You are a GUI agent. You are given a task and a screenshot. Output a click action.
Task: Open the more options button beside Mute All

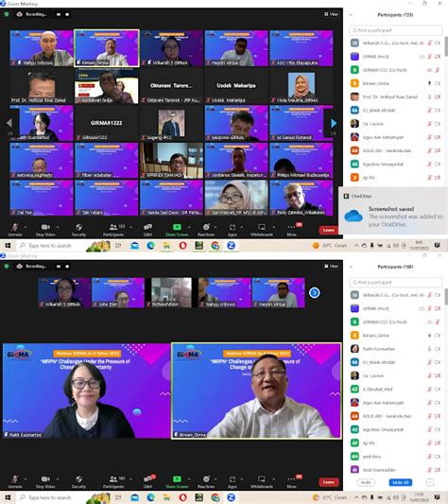pyautogui.click(x=430, y=482)
